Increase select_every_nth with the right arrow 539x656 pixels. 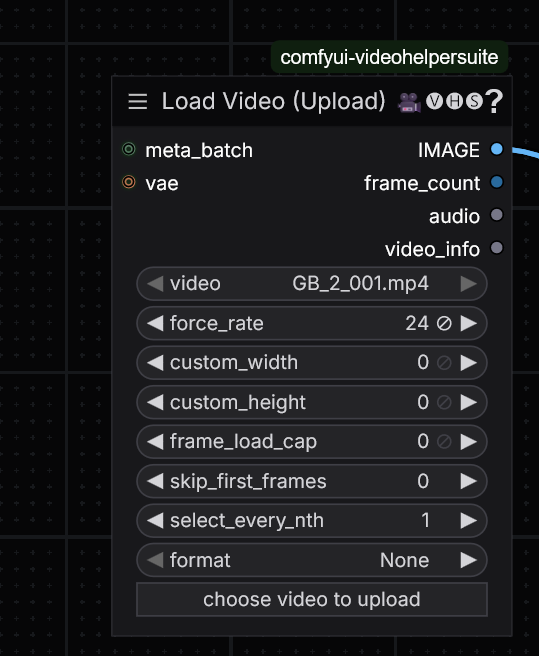469,521
